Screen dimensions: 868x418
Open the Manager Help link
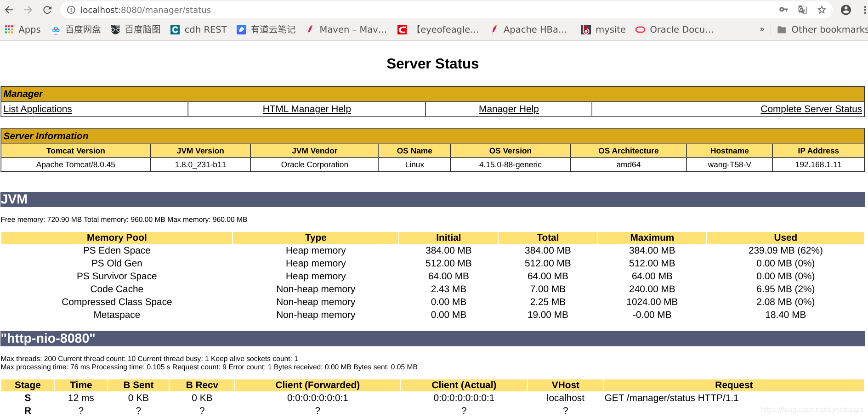coord(509,109)
